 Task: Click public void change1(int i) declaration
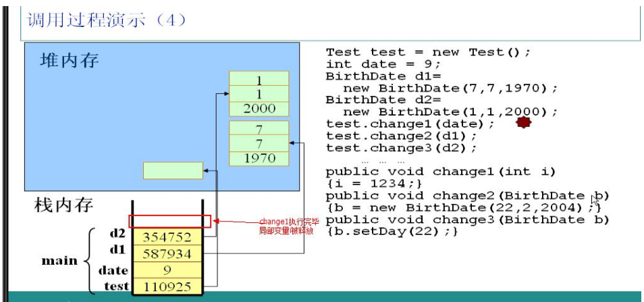441,172
